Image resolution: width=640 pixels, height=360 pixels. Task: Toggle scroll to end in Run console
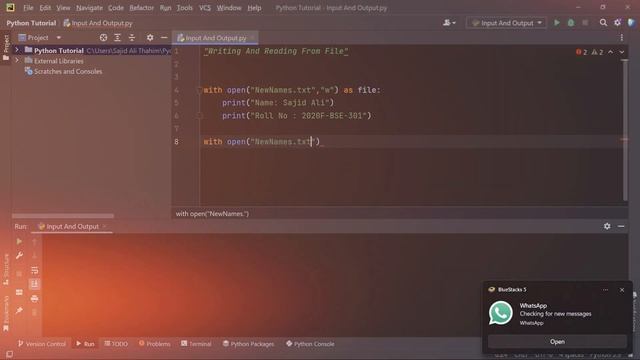pos(34,284)
